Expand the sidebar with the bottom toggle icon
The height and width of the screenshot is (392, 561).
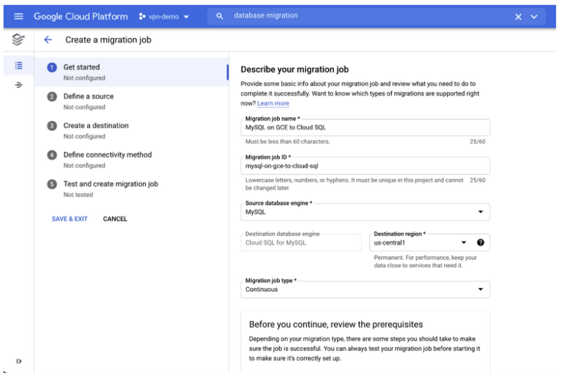(x=19, y=361)
